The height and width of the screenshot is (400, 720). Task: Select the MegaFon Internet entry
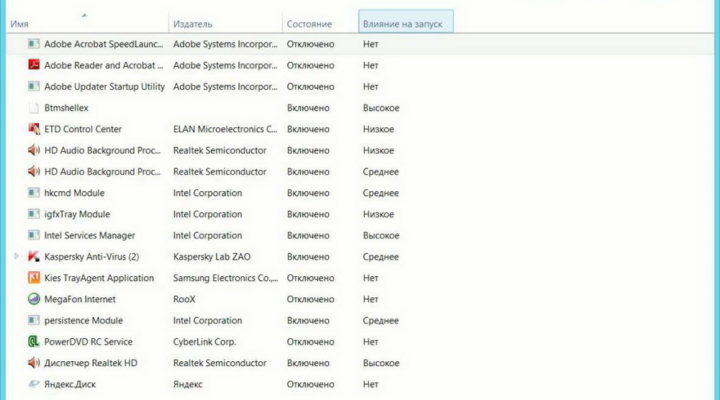[80, 299]
